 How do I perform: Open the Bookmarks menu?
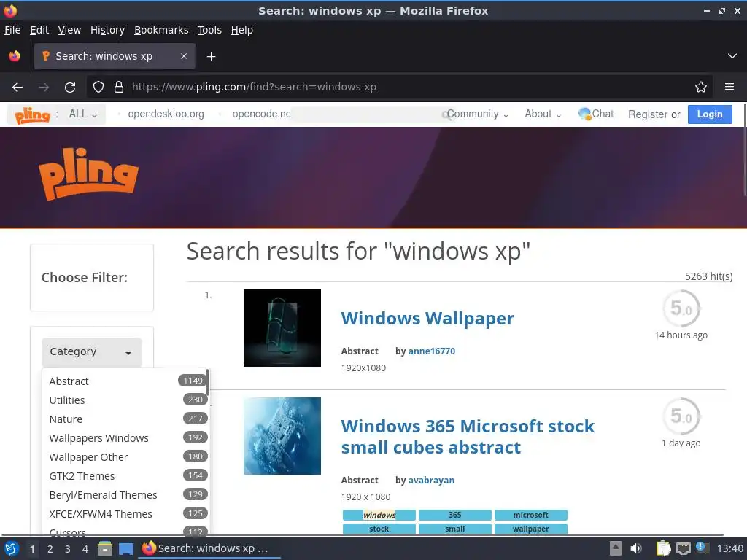click(161, 30)
